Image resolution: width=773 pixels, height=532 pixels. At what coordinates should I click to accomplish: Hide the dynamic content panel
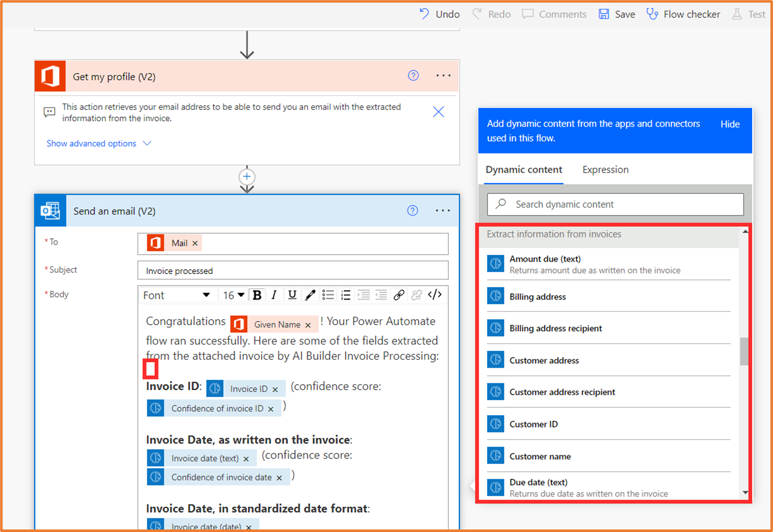tap(730, 124)
